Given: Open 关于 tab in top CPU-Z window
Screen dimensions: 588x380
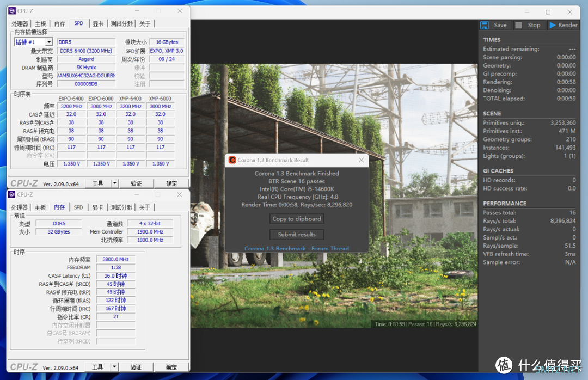Looking at the screenshot, I should pos(145,23).
